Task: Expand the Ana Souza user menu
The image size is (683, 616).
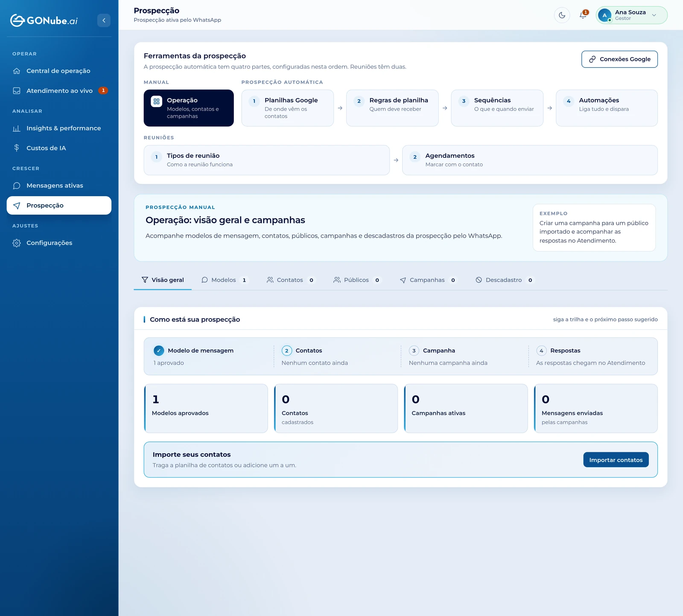Action: tap(631, 15)
